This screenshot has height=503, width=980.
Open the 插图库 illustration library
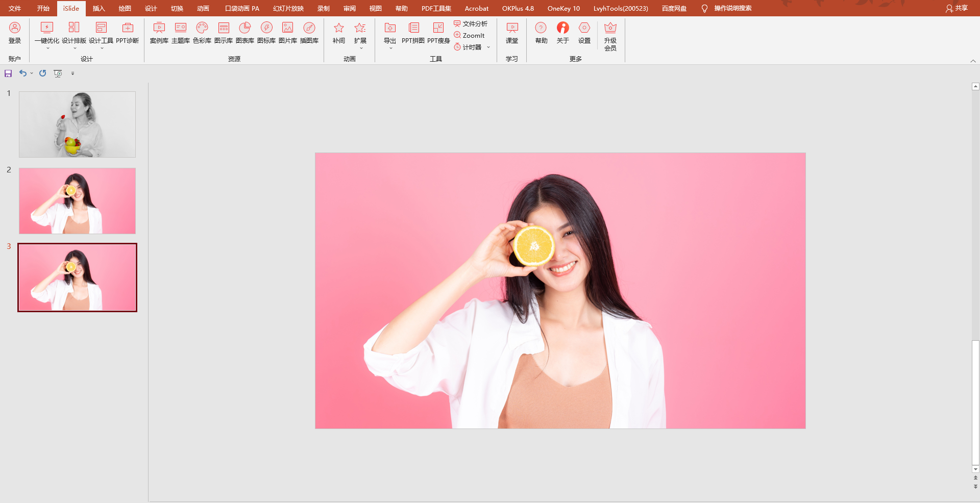309,33
